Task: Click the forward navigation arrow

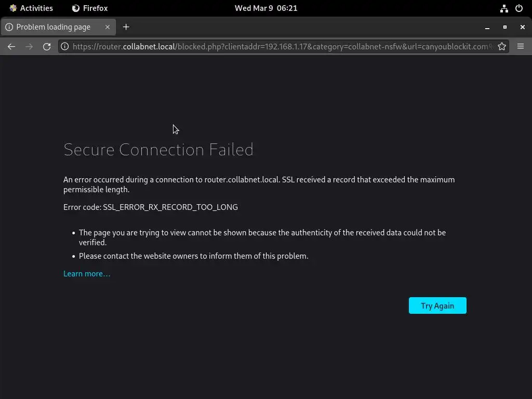Action: 29,46
